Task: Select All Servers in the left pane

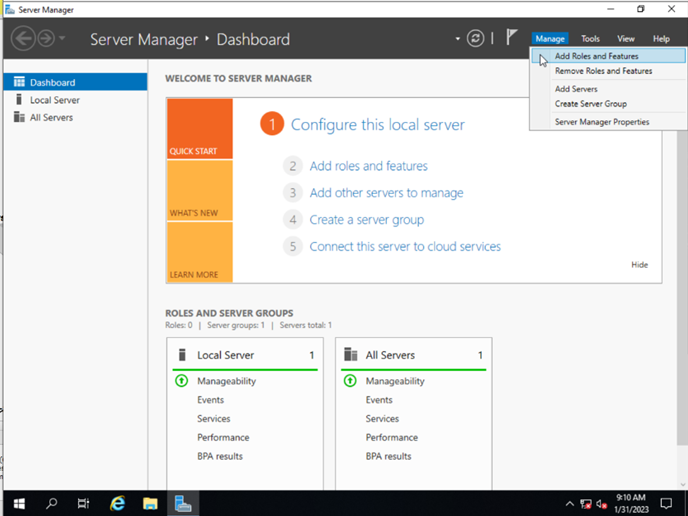Action: 75,118
